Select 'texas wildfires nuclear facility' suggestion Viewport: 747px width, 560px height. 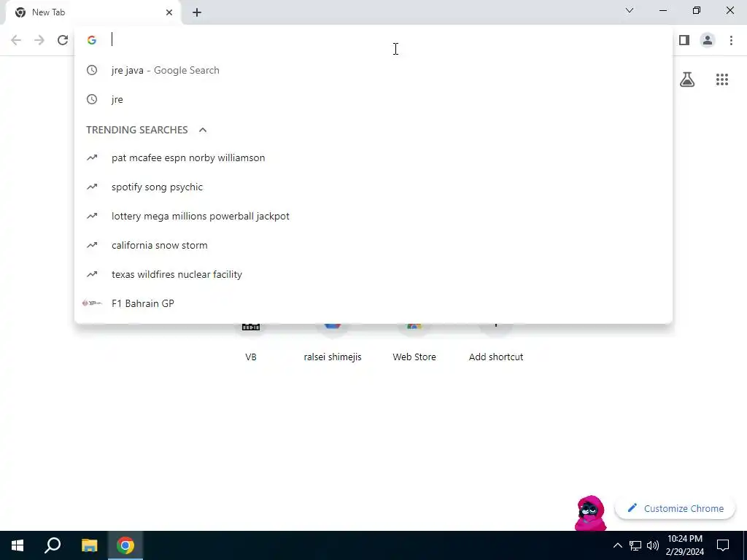373,274
